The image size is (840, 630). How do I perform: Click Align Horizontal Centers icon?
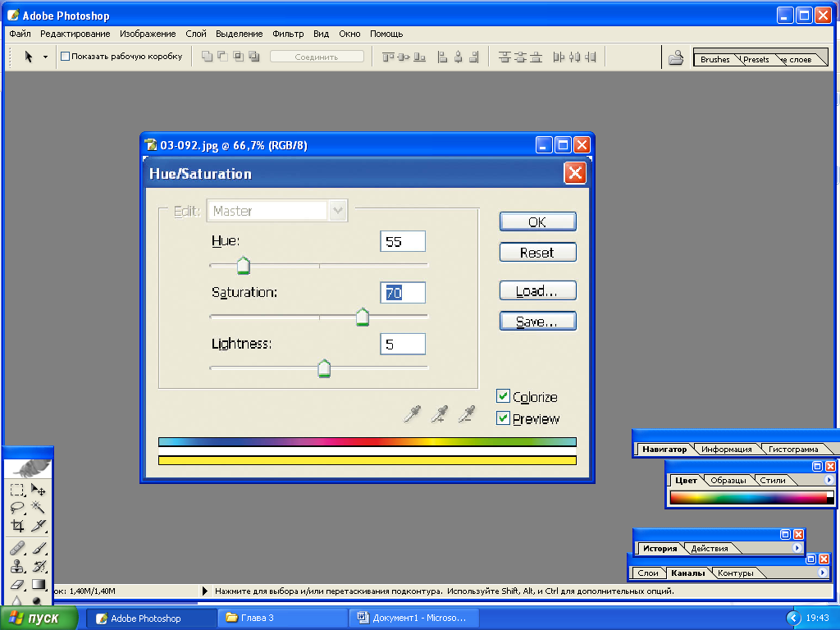pos(458,57)
